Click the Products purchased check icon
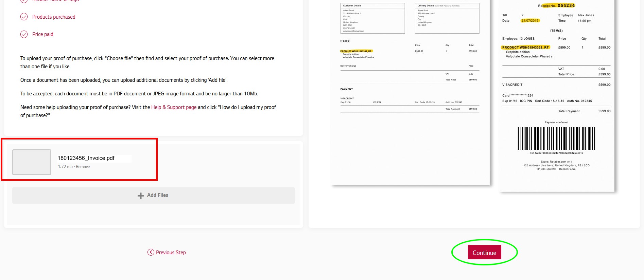Screen dimensions: 644x280 [x=24, y=17]
